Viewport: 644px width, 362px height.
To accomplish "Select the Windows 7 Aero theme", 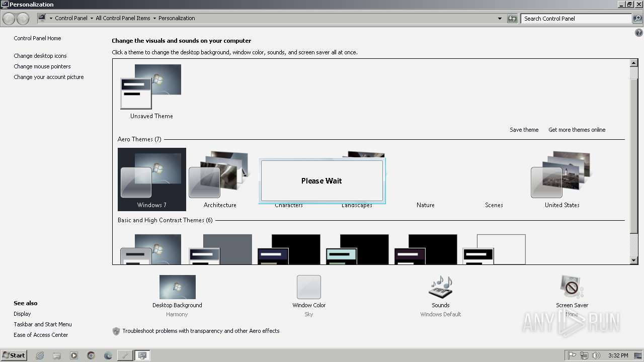I will point(152,179).
